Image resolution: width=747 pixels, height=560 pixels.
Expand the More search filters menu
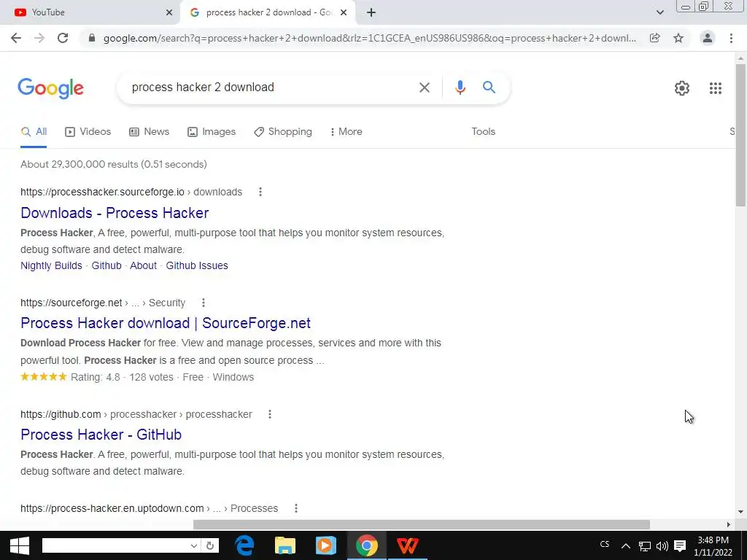[x=346, y=132]
